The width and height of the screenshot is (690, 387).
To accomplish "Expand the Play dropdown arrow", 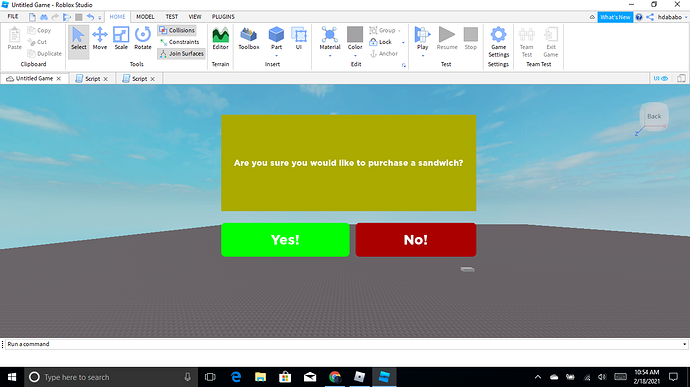I will click(422, 55).
